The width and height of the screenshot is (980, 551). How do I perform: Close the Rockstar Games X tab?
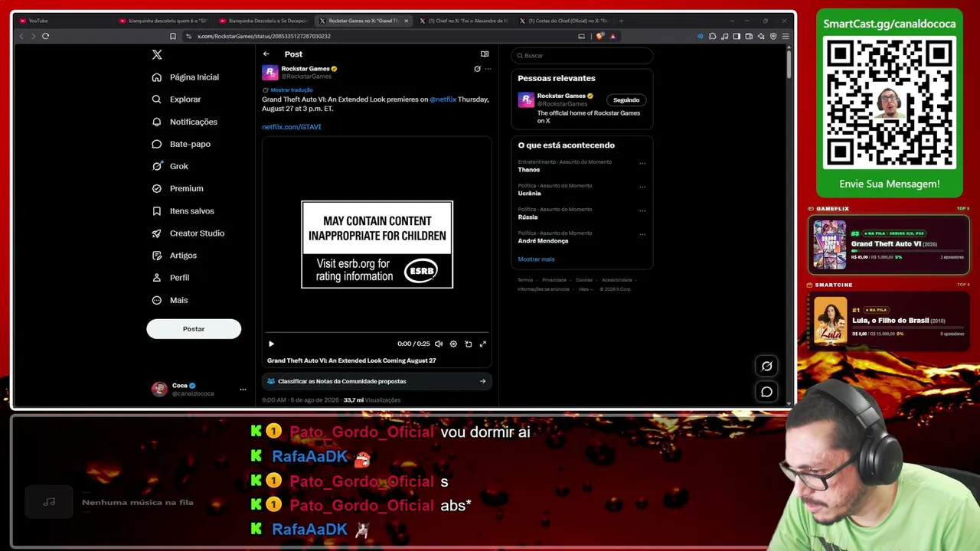coord(407,21)
